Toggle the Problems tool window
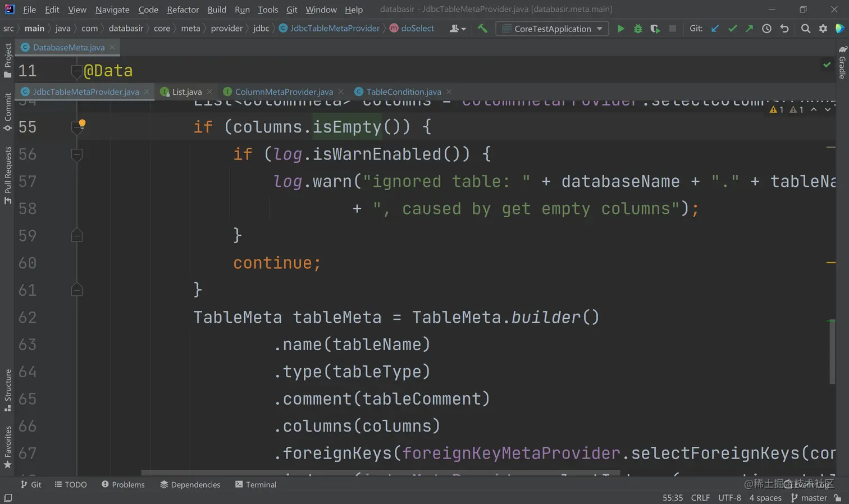849x504 pixels. [123, 484]
